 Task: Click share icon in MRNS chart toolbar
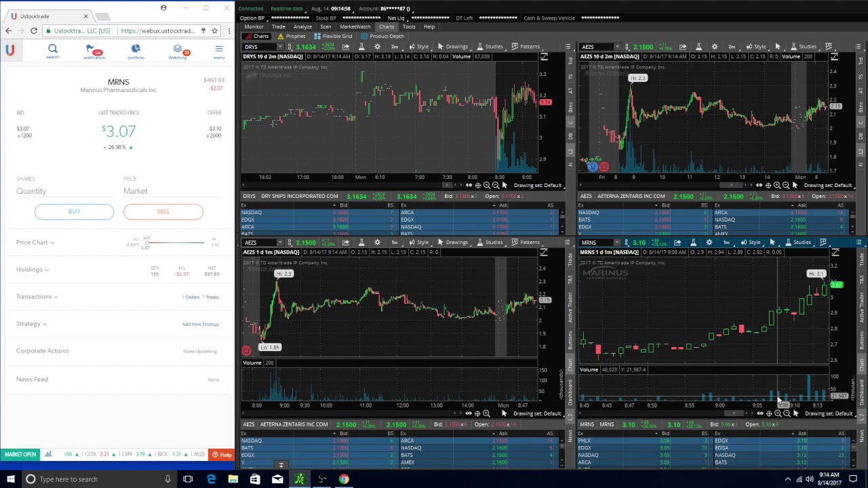click(x=677, y=243)
